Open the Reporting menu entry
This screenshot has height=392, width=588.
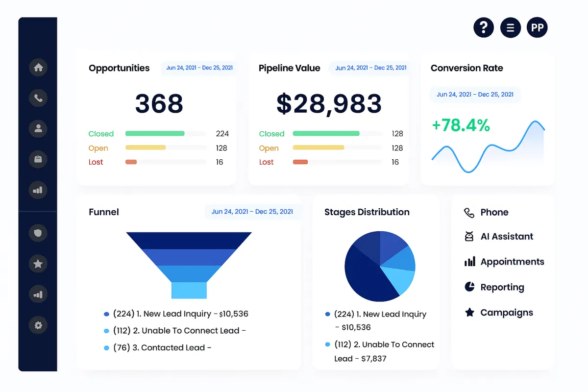(x=494, y=287)
